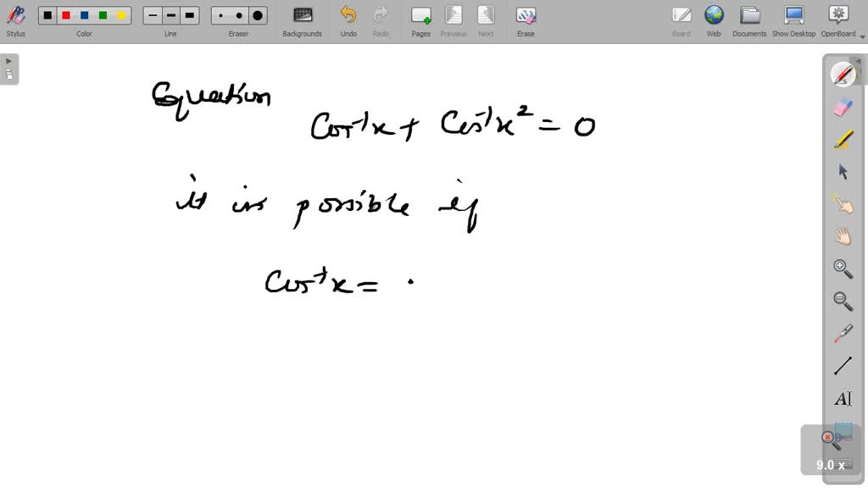Screen dimensions: 868x488
Task: Activate the Zoom Out magnifier tool
Action: [843, 299]
